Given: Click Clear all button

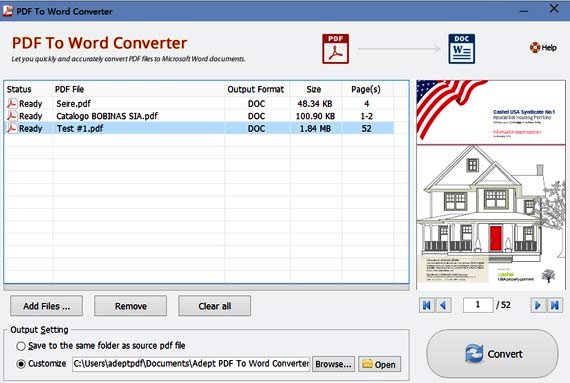Looking at the screenshot, I should 214,306.
